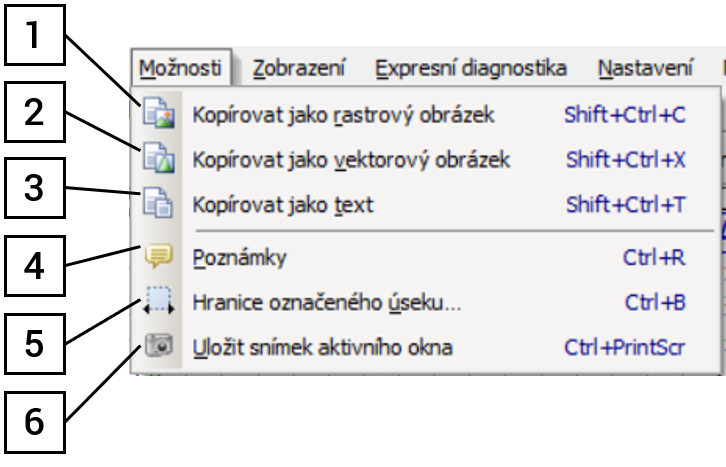Click the yellow Poznámky speech bubble icon

pos(159,257)
